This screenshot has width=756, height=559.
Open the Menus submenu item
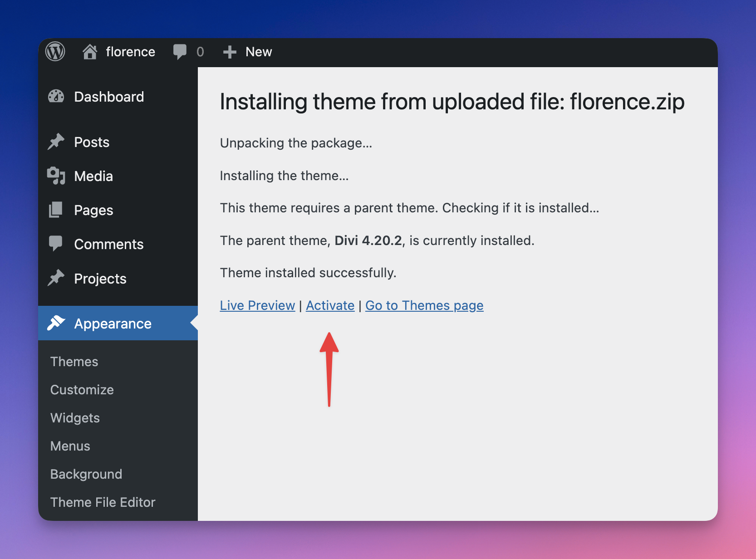coord(70,446)
